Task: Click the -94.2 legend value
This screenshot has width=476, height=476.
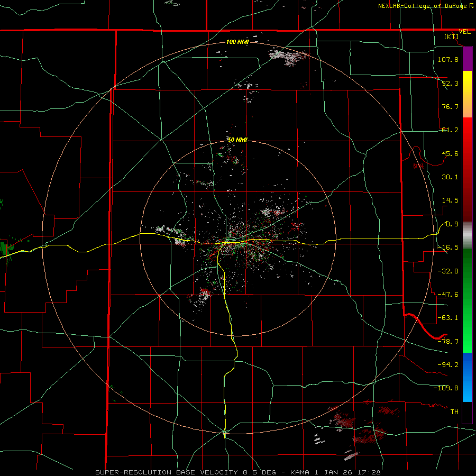Action: click(448, 364)
